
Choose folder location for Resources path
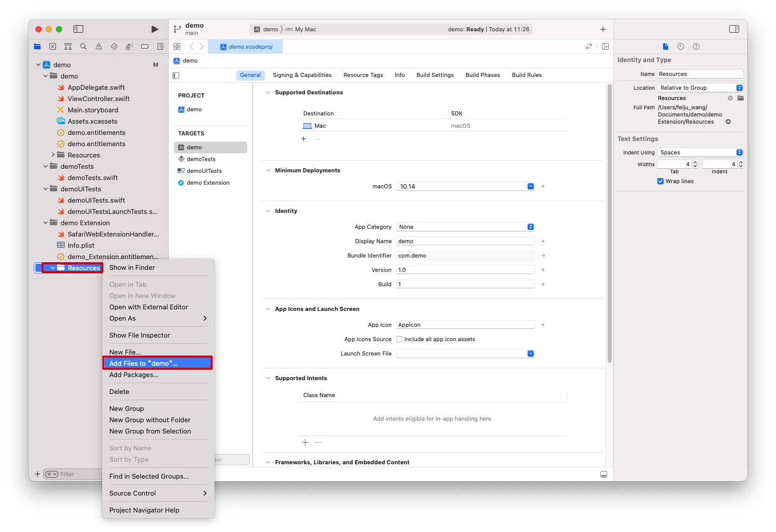pyautogui.click(x=741, y=98)
